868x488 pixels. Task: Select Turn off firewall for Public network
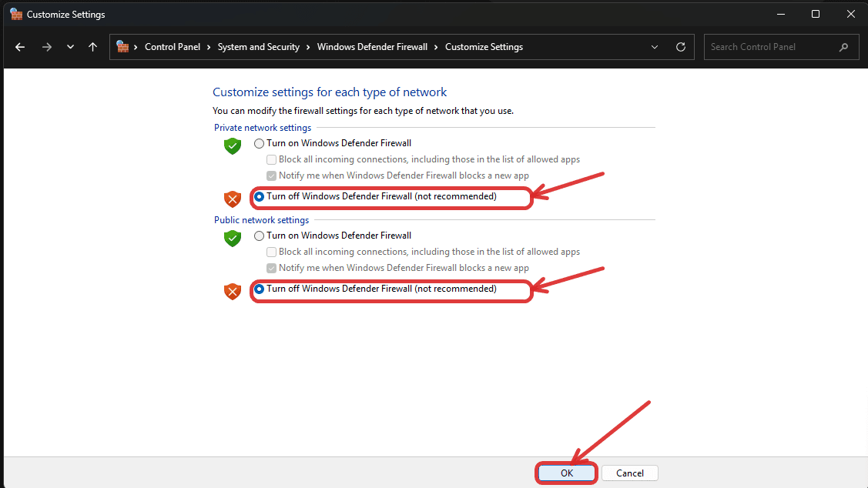pyautogui.click(x=259, y=289)
